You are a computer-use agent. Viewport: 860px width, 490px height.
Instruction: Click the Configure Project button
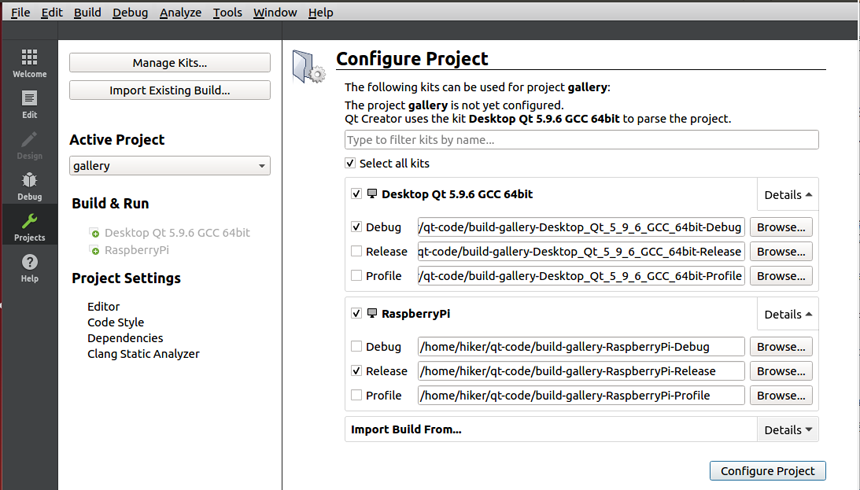pos(767,471)
